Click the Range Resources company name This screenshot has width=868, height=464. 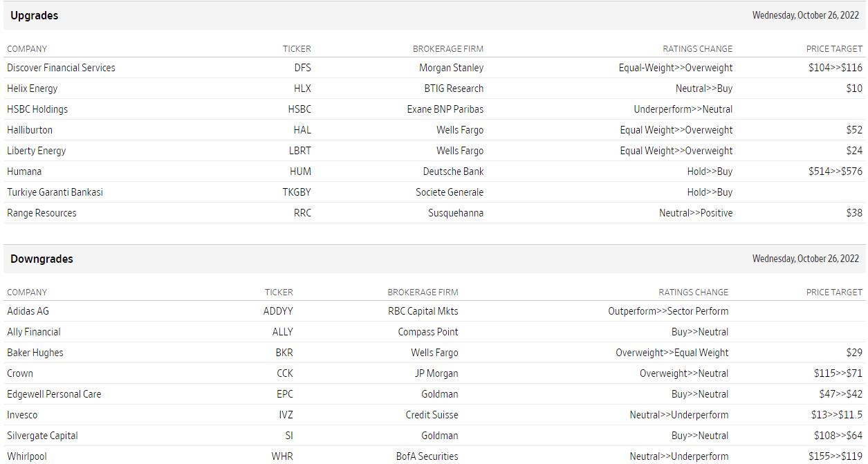[x=41, y=213]
